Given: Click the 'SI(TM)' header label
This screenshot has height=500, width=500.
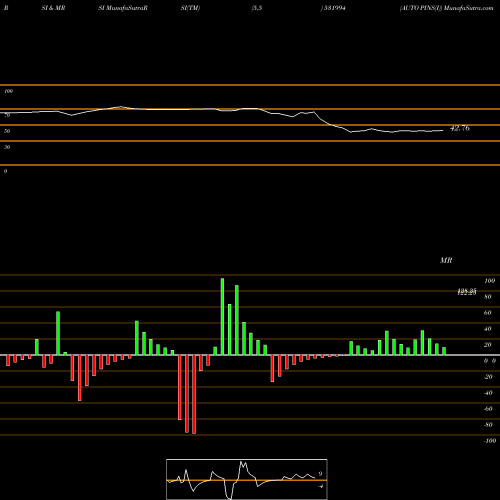Looking at the screenshot, I should pyautogui.click(x=190, y=8).
